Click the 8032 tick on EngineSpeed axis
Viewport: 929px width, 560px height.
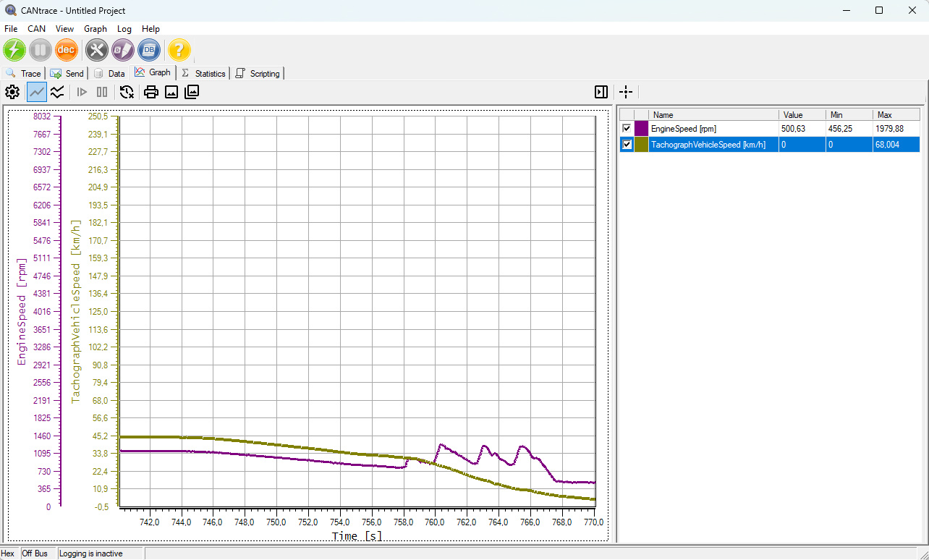pyautogui.click(x=42, y=116)
